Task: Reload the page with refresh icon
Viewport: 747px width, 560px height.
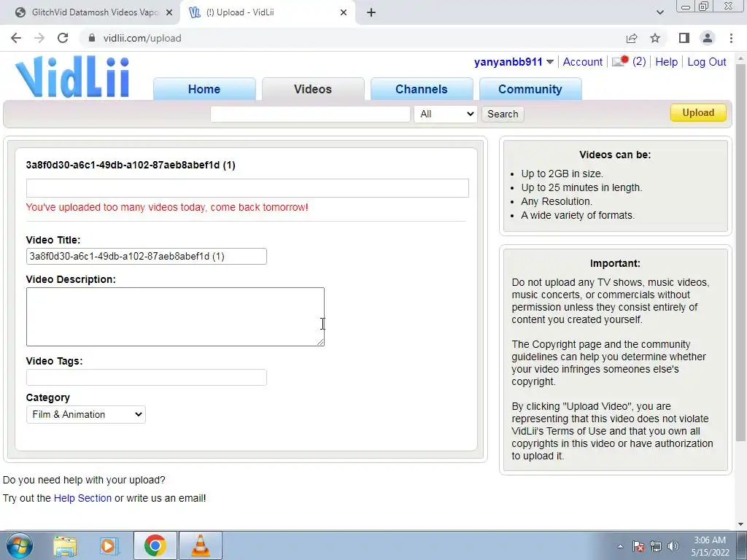Action: 63,38
